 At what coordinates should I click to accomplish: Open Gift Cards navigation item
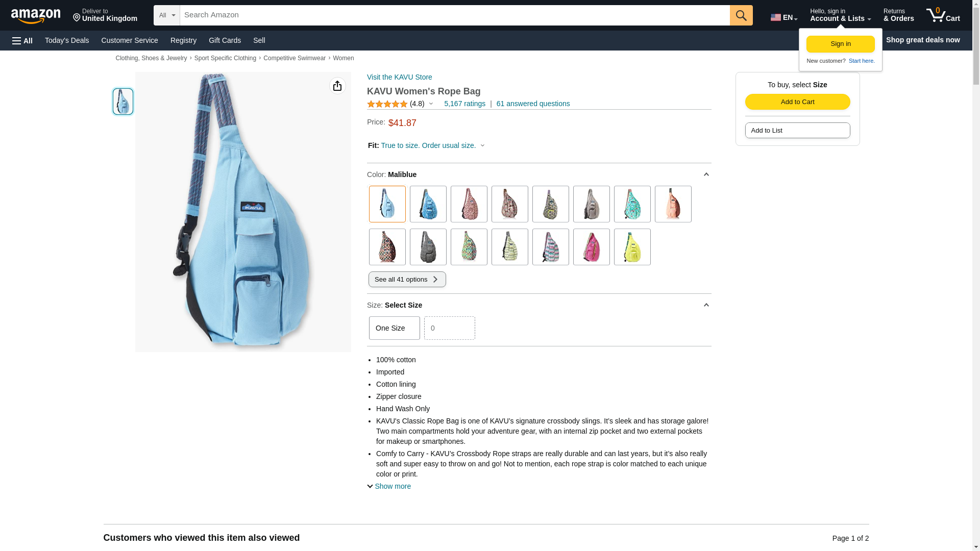coord(225,40)
